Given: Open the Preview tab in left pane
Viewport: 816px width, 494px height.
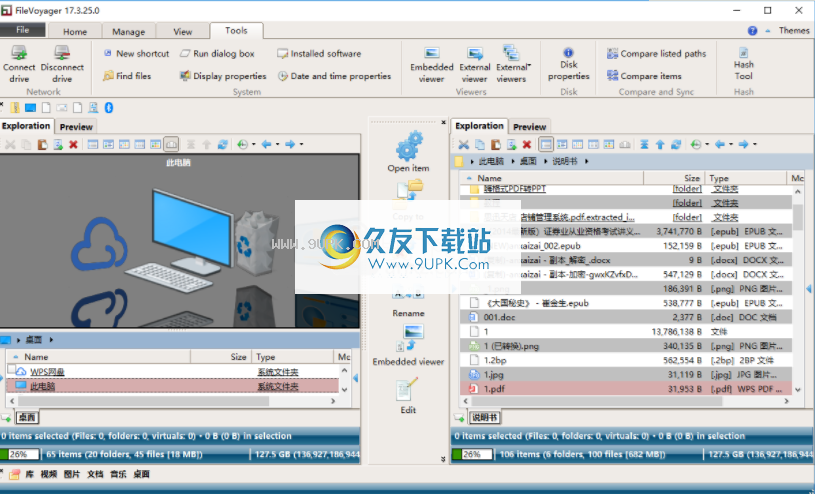Looking at the screenshot, I should [x=76, y=126].
